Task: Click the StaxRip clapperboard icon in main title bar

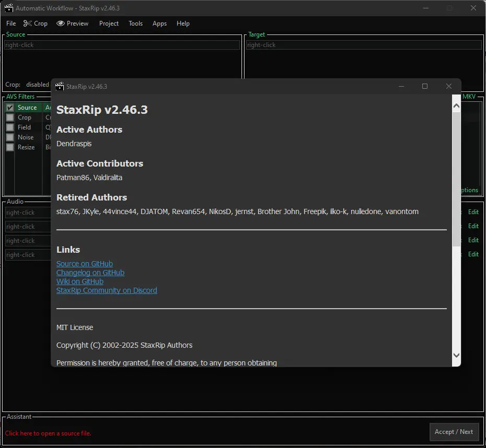Action: (x=9, y=8)
